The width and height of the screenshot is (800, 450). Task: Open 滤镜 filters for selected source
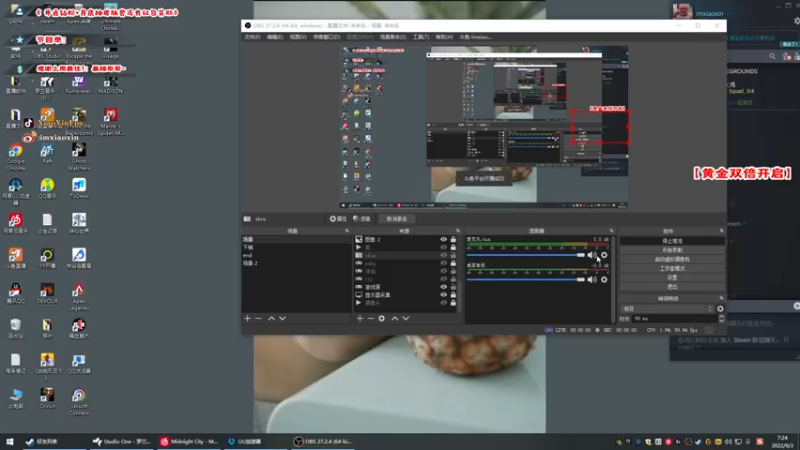pyautogui.click(x=362, y=219)
